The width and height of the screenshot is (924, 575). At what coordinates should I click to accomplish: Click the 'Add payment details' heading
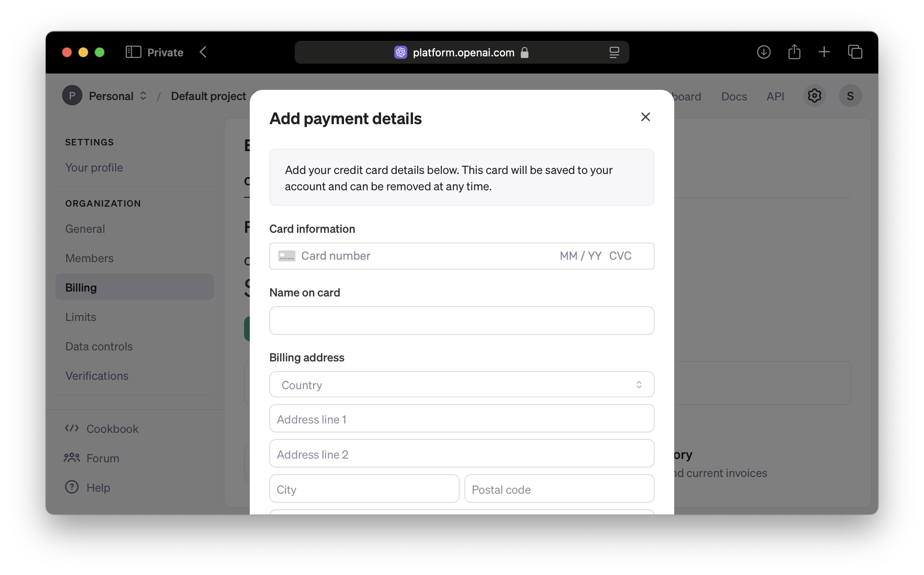coord(345,118)
